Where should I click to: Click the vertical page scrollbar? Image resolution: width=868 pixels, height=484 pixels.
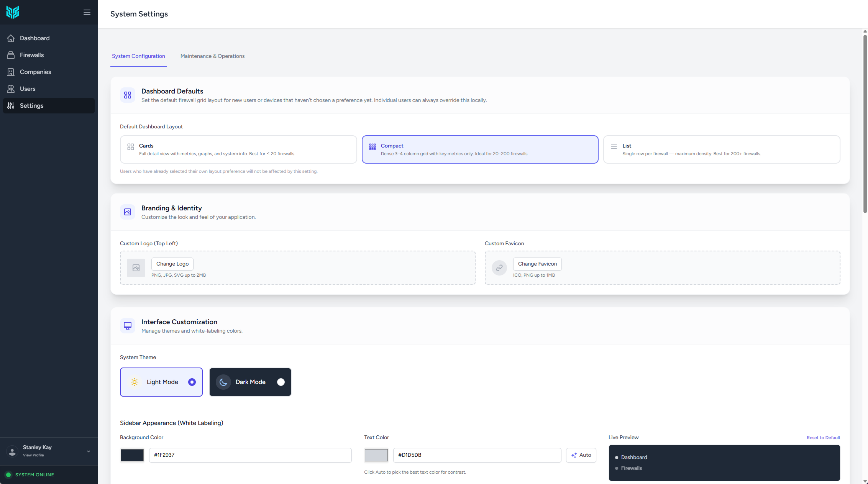[865, 124]
